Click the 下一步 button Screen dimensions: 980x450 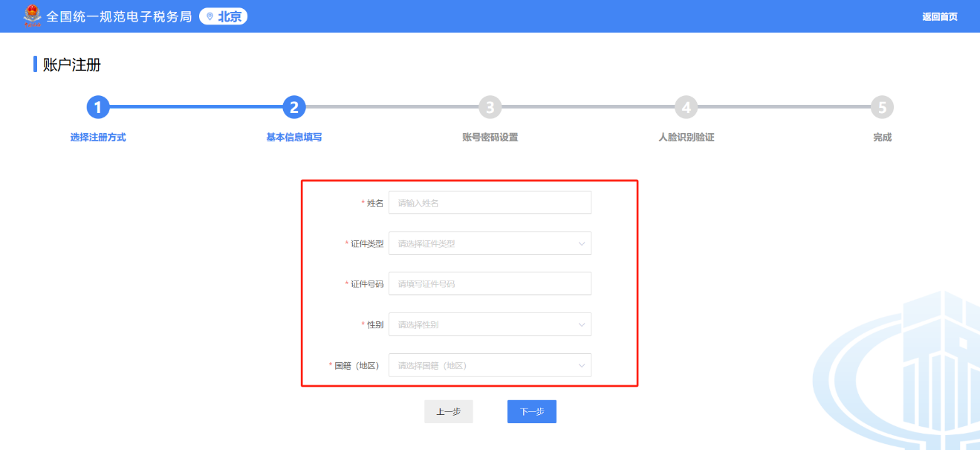pyautogui.click(x=532, y=412)
